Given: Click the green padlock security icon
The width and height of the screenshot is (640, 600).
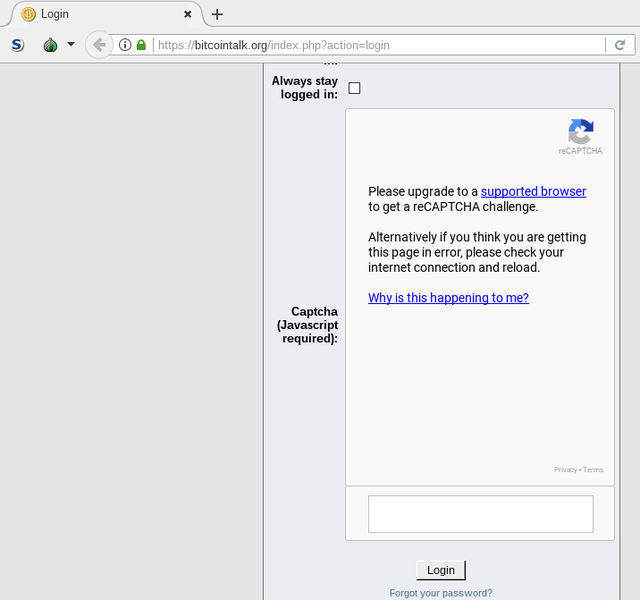Looking at the screenshot, I should click(141, 45).
